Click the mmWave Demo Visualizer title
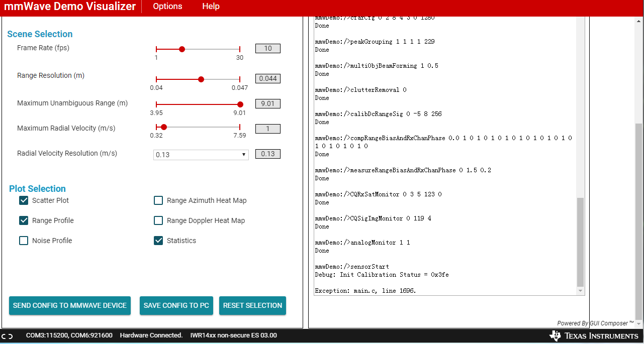 [70, 7]
